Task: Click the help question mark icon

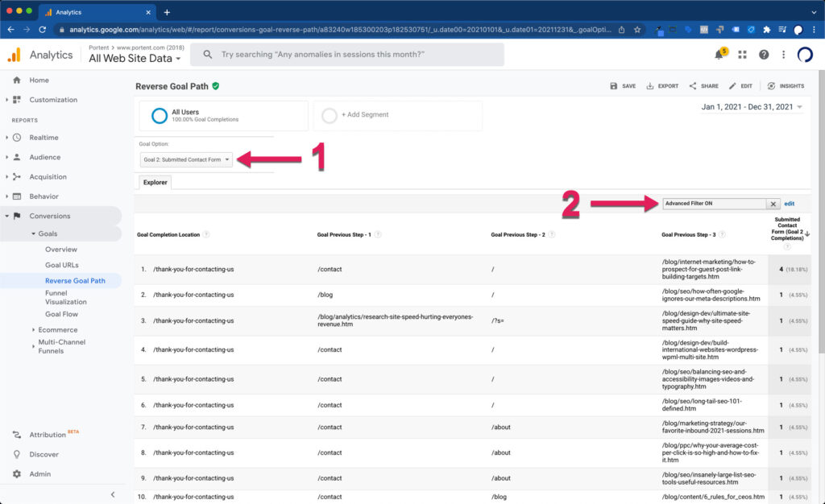Action: click(x=764, y=55)
